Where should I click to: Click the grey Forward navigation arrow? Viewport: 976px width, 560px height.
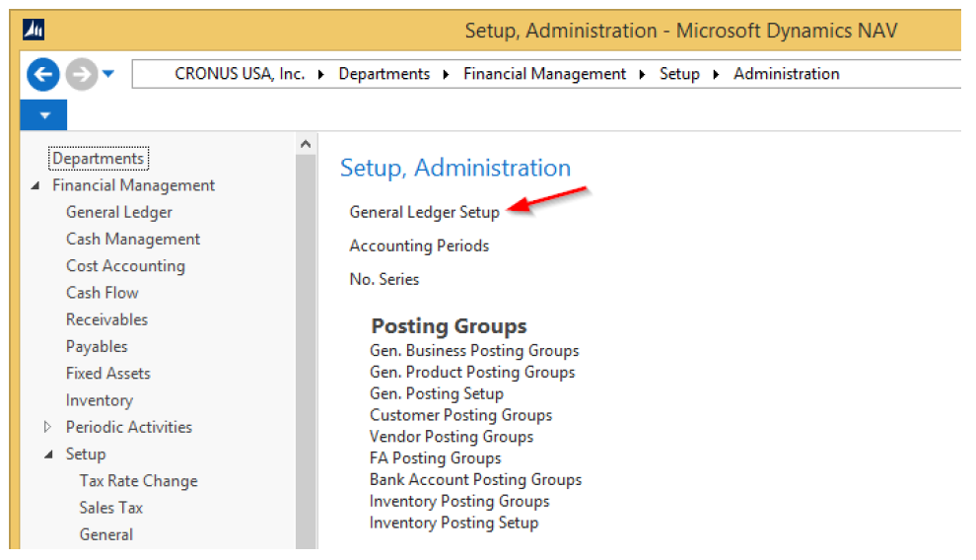pos(82,75)
